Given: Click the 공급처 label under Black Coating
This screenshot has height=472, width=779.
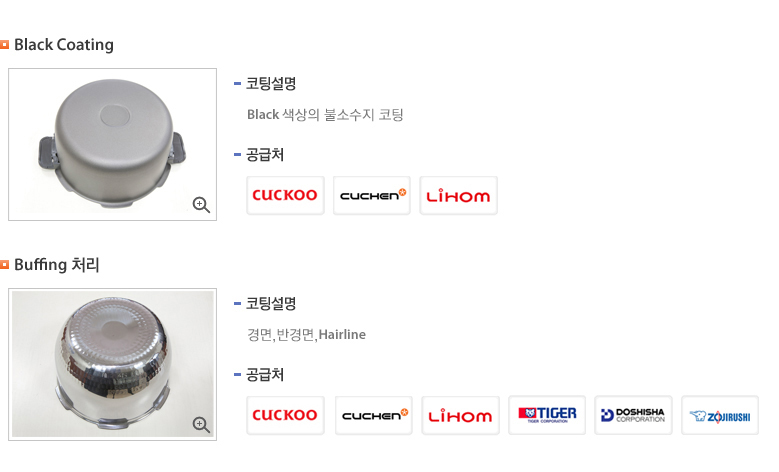Looking at the screenshot, I should coord(265,155).
